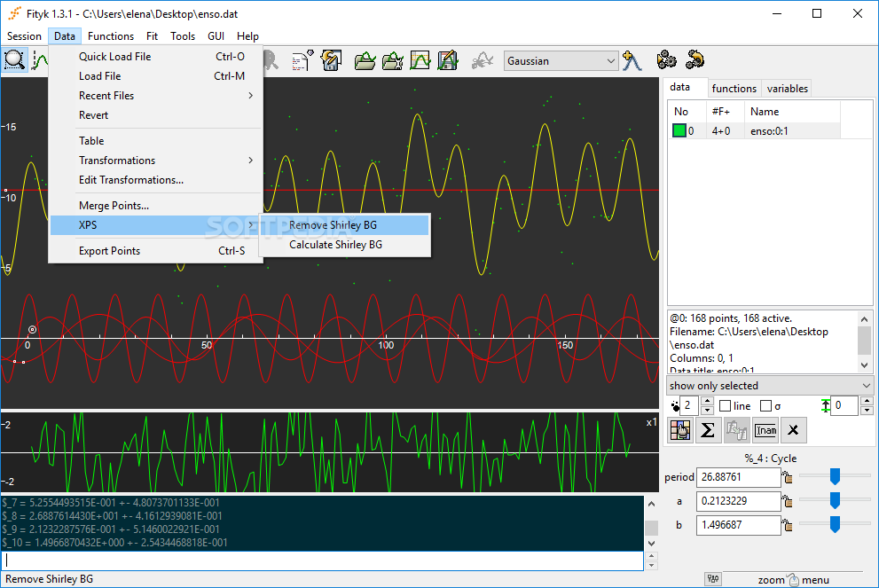Activate the normal zoom mode tool

pyautogui.click(x=14, y=60)
